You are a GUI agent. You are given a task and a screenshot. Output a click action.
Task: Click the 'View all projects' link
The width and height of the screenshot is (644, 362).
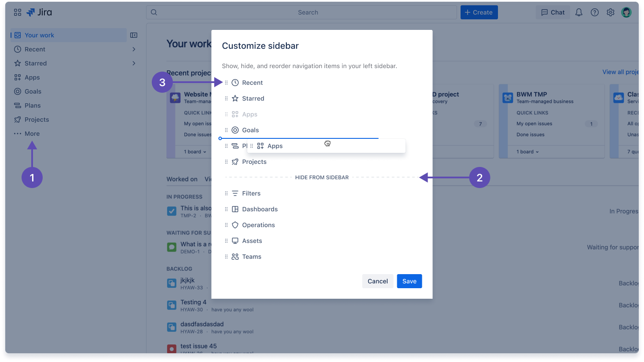[622, 72]
